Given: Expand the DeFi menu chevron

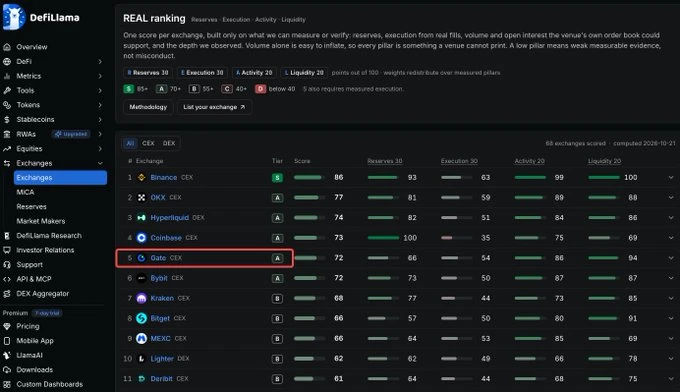Looking at the screenshot, I should [x=100, y=62].
